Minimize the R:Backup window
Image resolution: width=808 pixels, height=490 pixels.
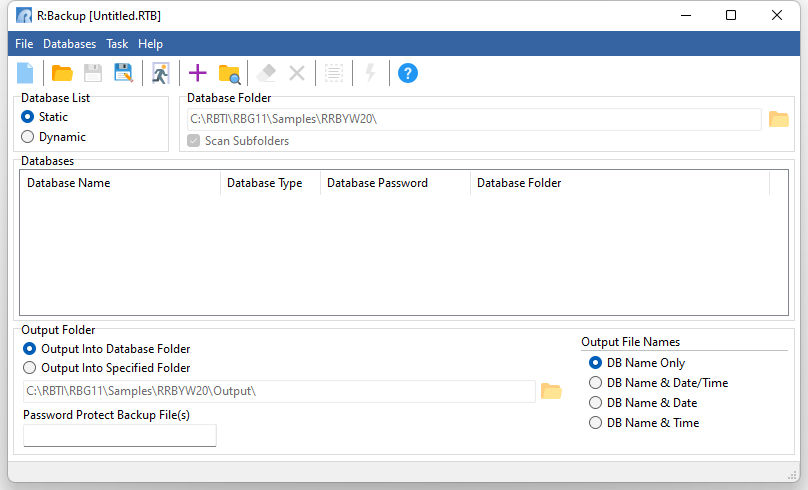pyautogui.click(x=686, y=15)
